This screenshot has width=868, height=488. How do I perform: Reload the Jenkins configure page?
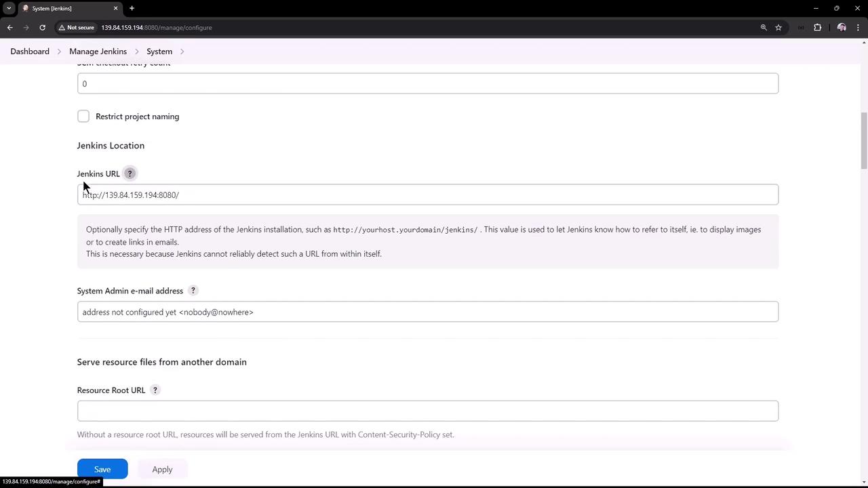pyautogui.click(x=42, y=28)
